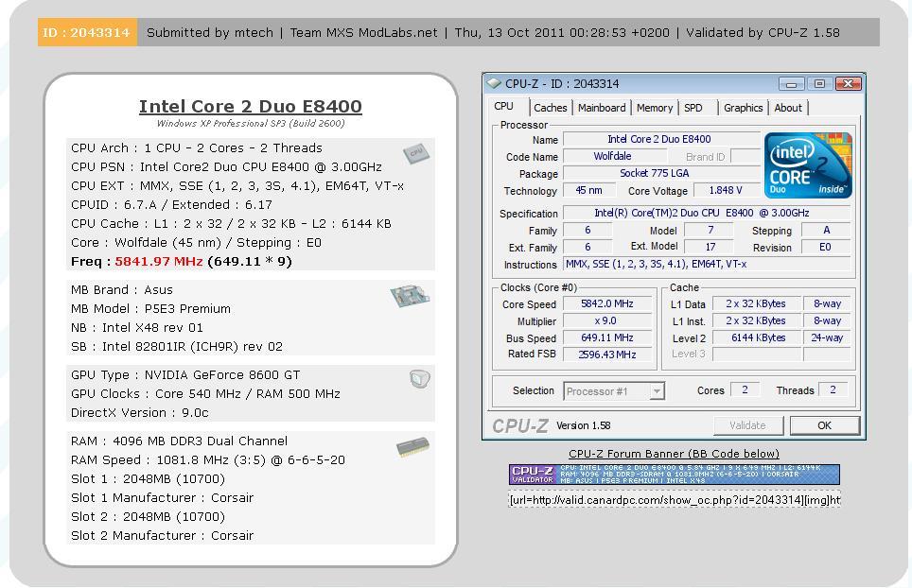Open the Caches tab

tap(550, 108)
